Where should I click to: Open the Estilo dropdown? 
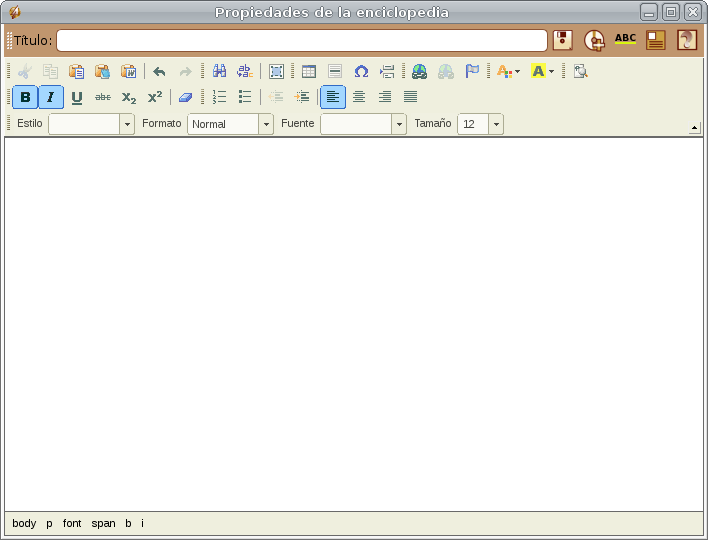coord(127,124)
